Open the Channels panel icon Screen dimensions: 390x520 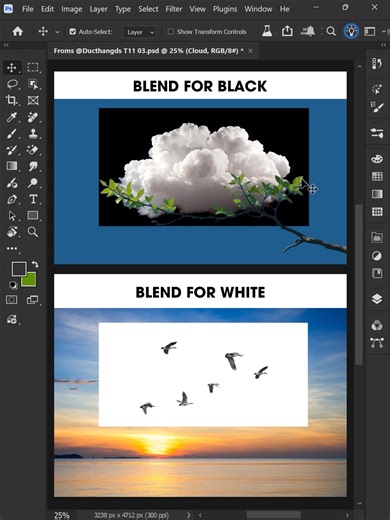point(377,325)
